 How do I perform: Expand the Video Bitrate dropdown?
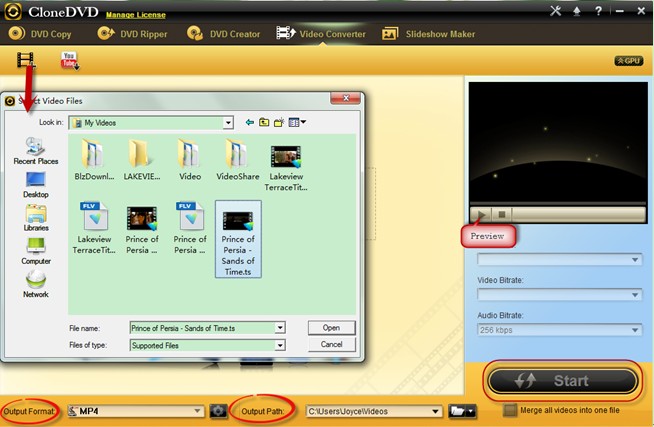coord(634,295)
